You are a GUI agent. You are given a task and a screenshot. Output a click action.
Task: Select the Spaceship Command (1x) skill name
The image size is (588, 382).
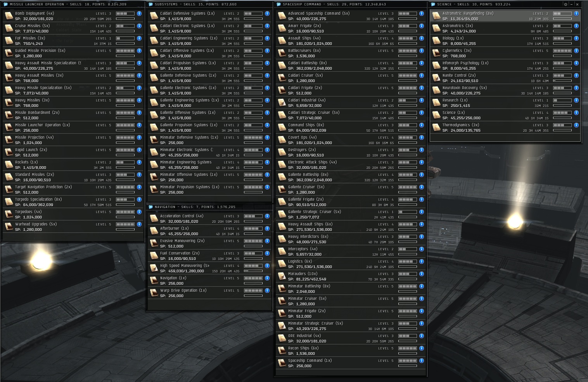click(x=310, y=361)
